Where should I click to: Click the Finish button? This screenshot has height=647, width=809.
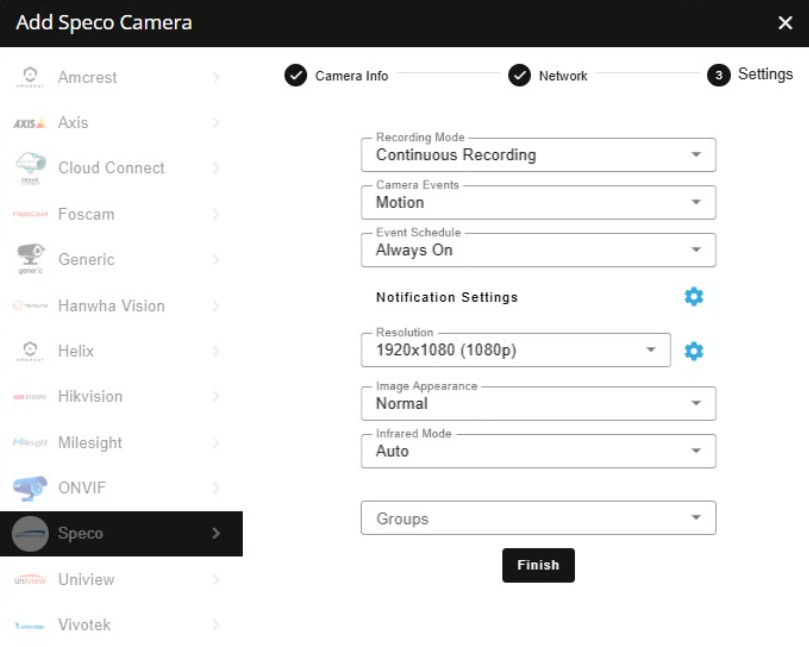(538, 565)
